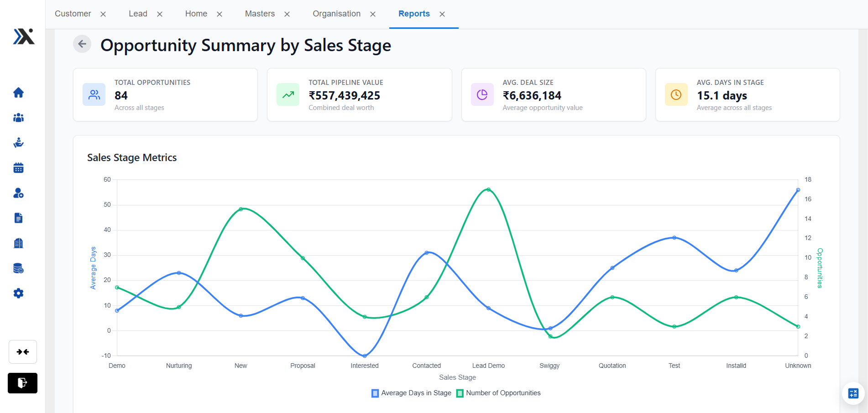The height and width of the screenshot is (413, 868).
Task: Click the Demo axis label
Action: pos(117,366)
